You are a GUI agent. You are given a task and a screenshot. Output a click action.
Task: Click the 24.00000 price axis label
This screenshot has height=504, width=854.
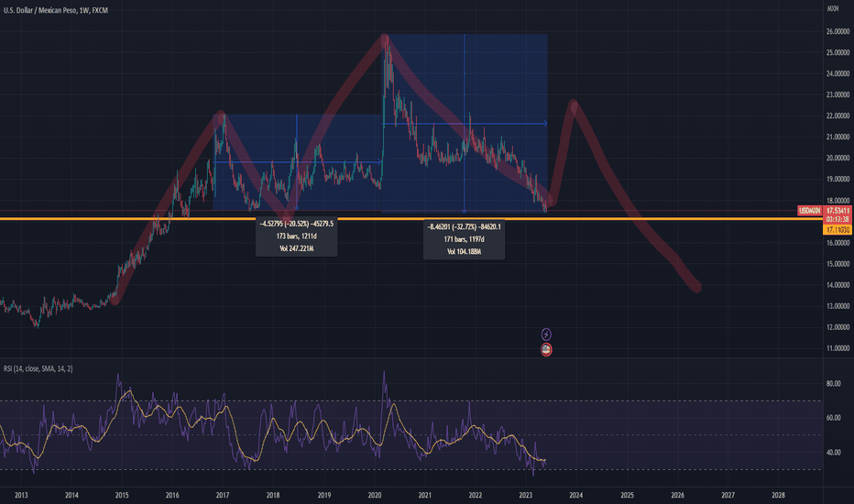click(x=838, y=73)
